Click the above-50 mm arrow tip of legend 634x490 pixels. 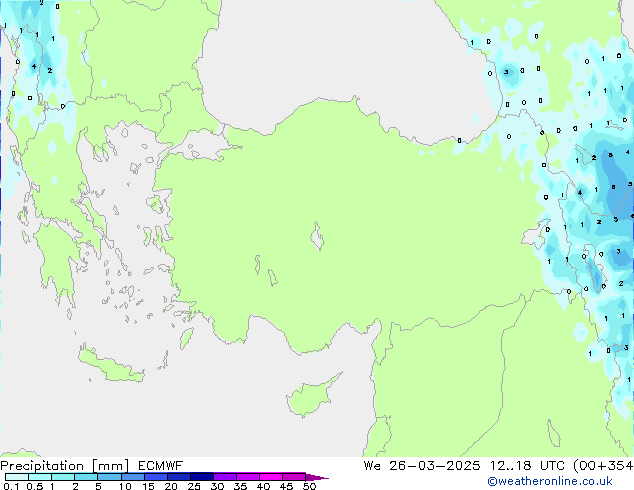[317, 477]
